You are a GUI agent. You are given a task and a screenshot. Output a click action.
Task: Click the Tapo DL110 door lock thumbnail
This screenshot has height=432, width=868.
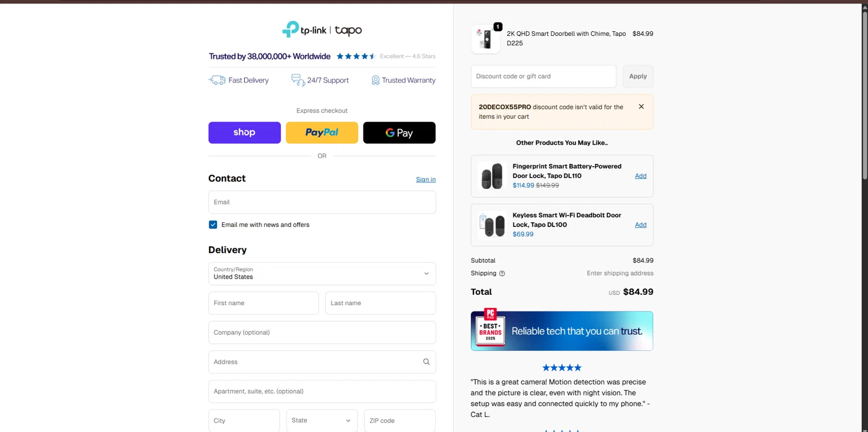click(x=492, y=176)
